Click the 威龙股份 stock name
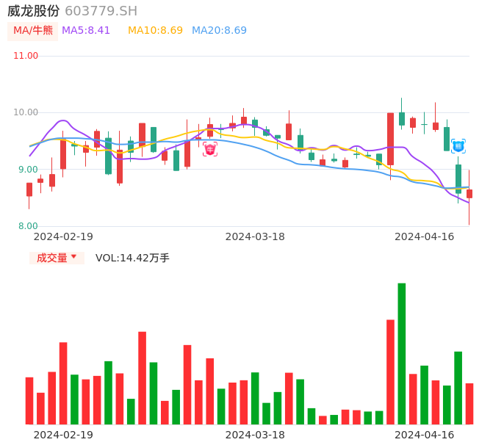The width and height of the screenshot is (504, 445). tap(33, 11)
